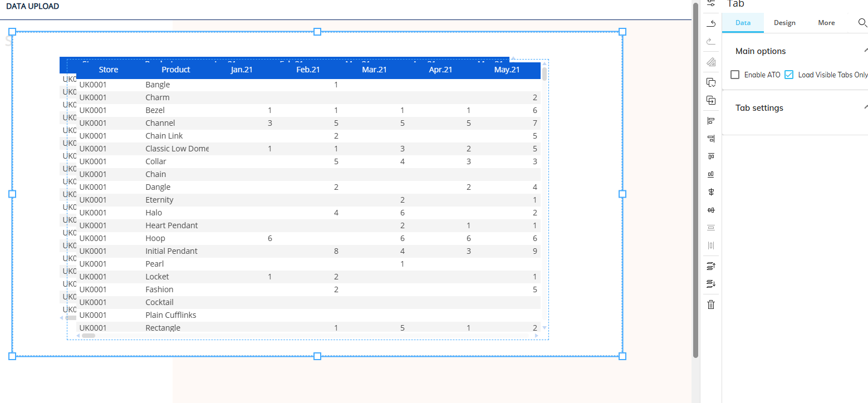
Task: Switch to the Design tab
Action: (784, 23)
